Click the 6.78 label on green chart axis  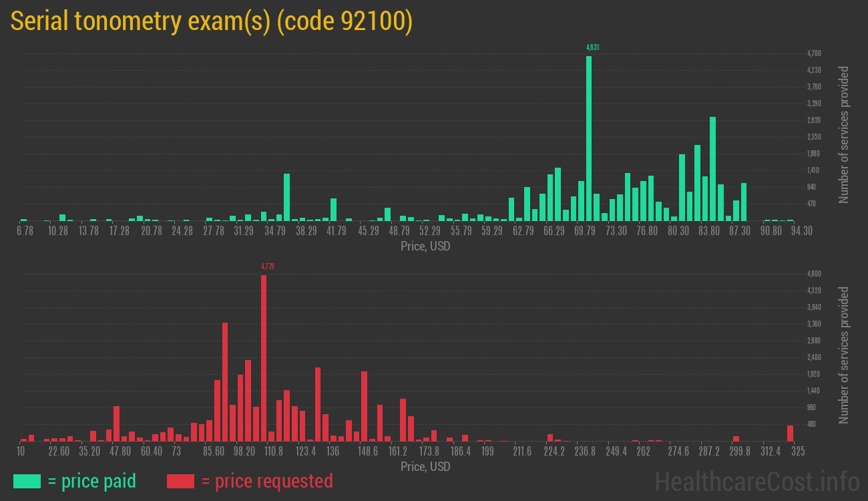coord(25,231)
